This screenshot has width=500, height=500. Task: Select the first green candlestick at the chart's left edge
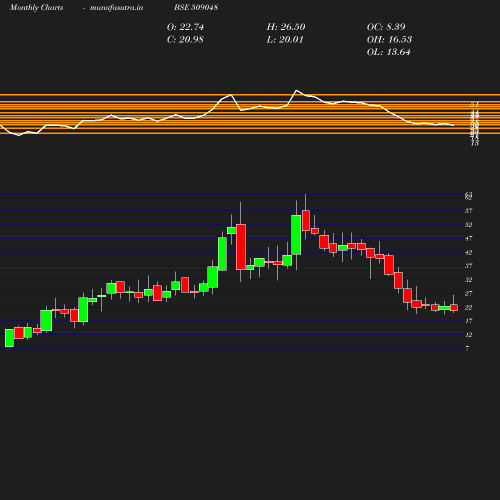tap(9, 338)
